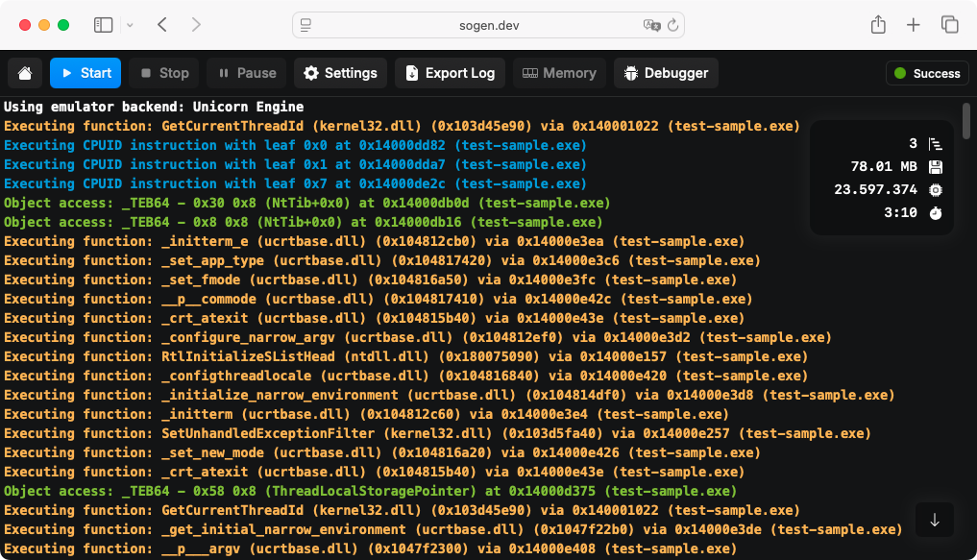Click the translate page icon
977x560 pixels.
point(651,25)
